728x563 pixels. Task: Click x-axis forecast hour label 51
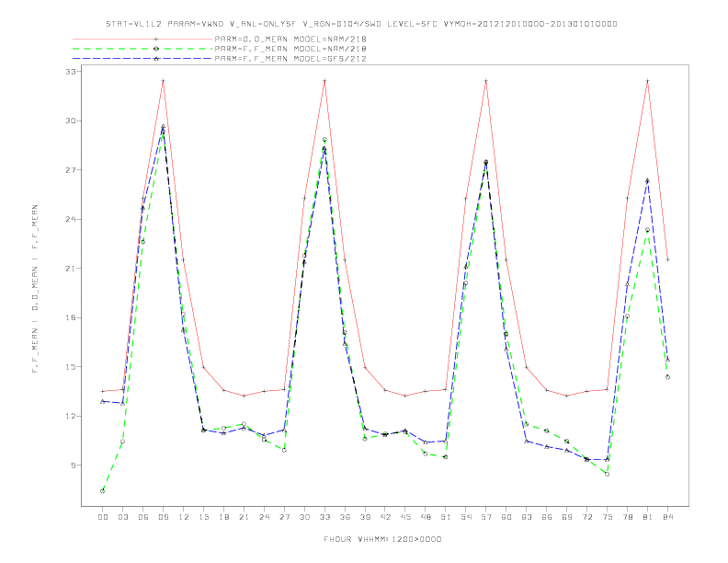[446, 517]
